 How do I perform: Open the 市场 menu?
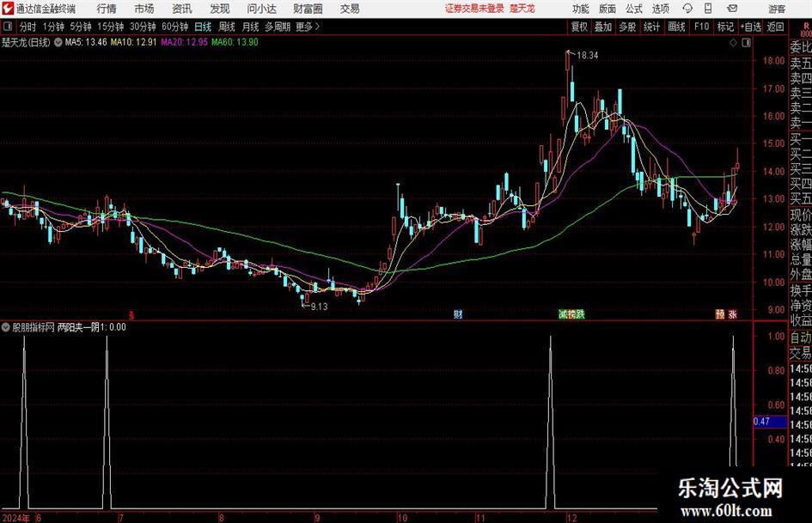144,9
